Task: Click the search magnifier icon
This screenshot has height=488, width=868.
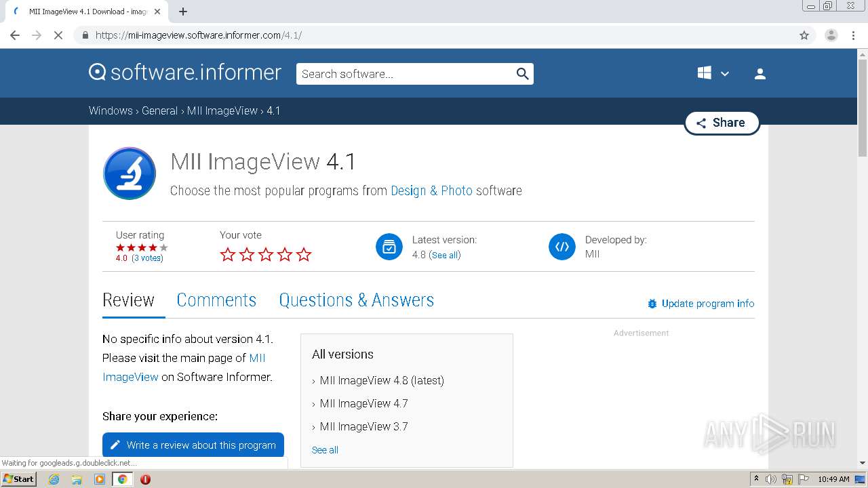Action: coord(522,74)
